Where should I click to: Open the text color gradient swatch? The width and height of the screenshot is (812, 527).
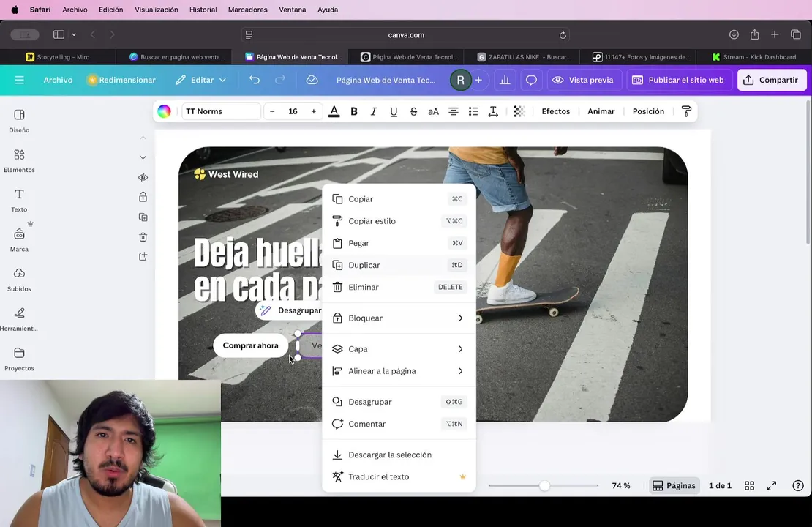[164, 111]
